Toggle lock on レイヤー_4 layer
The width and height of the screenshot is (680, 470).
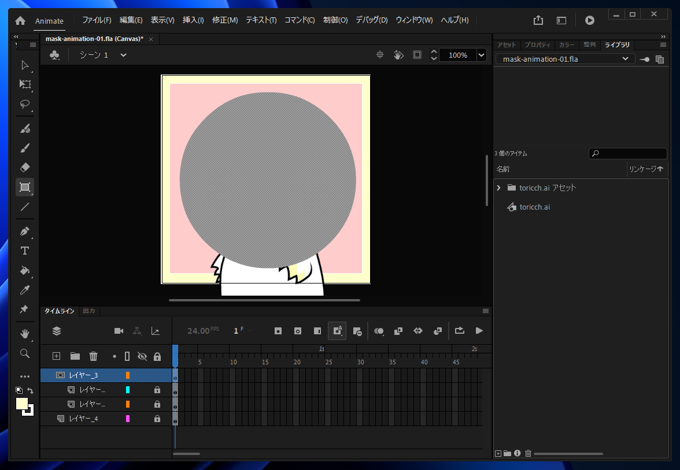pos(157,419)
